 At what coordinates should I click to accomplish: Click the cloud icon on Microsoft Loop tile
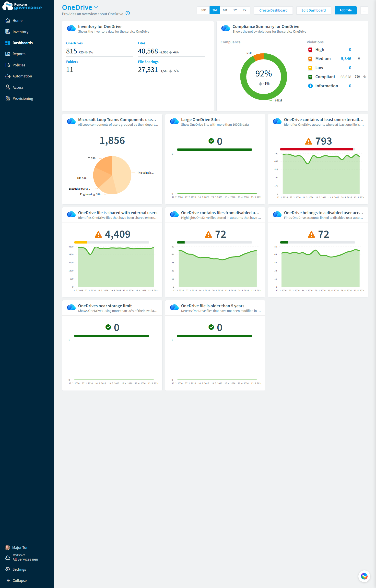pyautogui.click(x=71, y=121)
